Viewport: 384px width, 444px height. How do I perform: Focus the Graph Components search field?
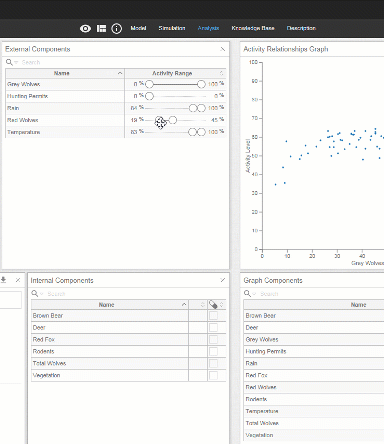(x=321, y=294)
